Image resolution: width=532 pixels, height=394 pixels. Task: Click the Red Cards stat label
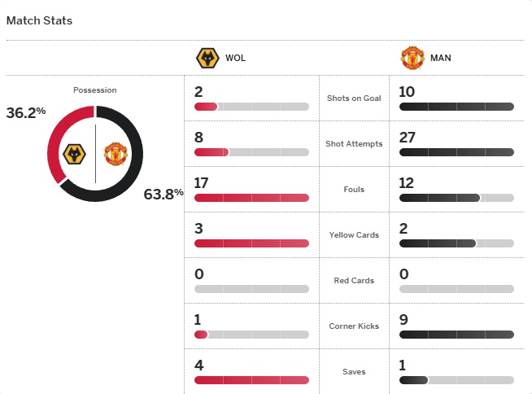[x=354, y=281]
